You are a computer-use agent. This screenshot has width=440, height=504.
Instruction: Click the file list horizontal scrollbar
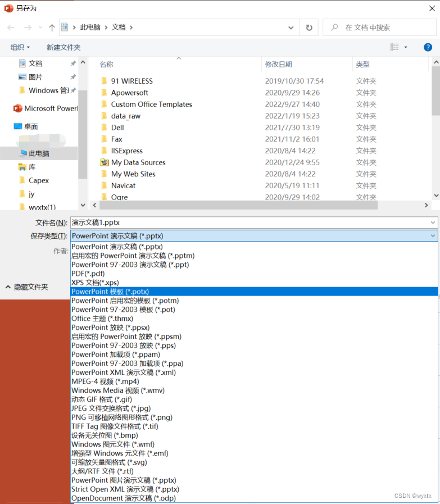tap(238, 205)
